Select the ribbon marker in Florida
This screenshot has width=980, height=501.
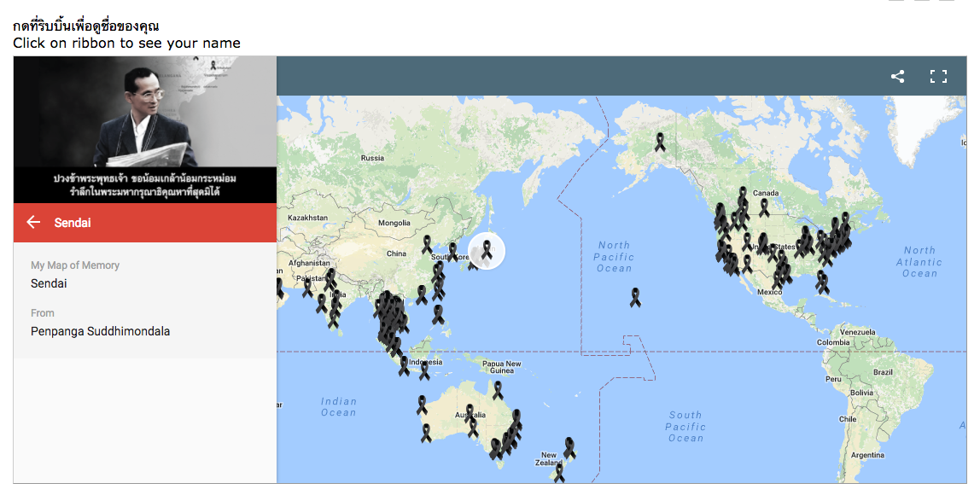coord(822,282)
